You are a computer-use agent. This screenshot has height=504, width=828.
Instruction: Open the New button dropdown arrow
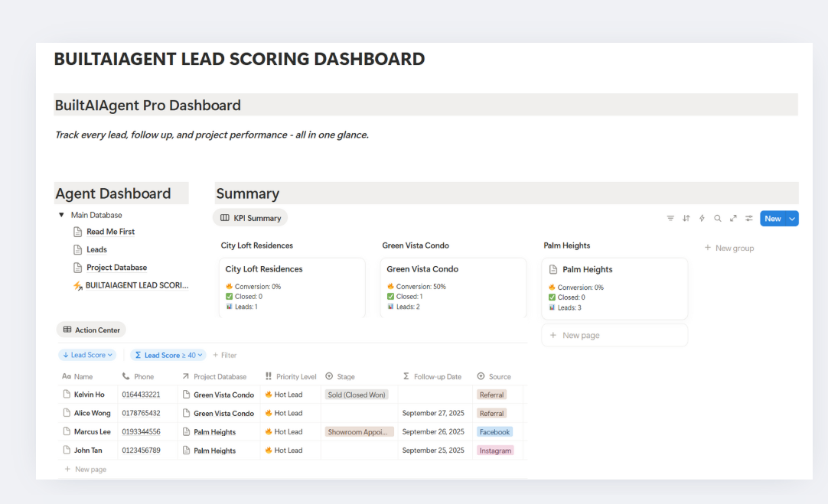click(x=791, y=218)
